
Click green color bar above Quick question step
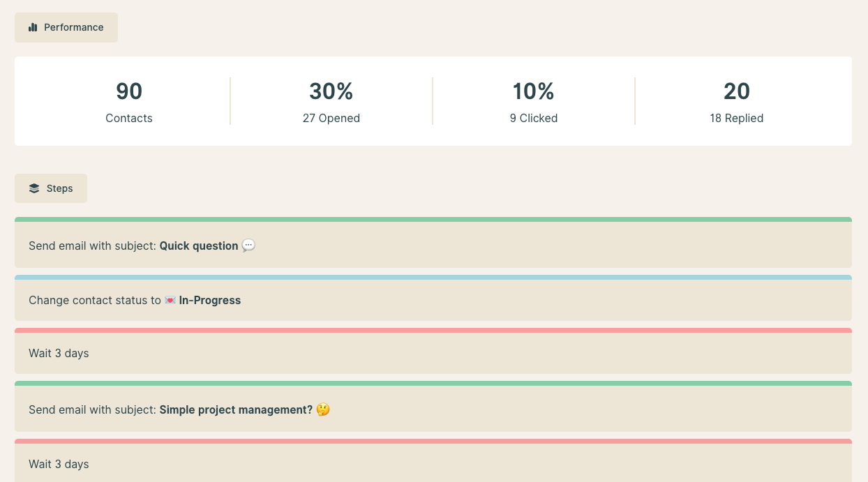[433, 219]
